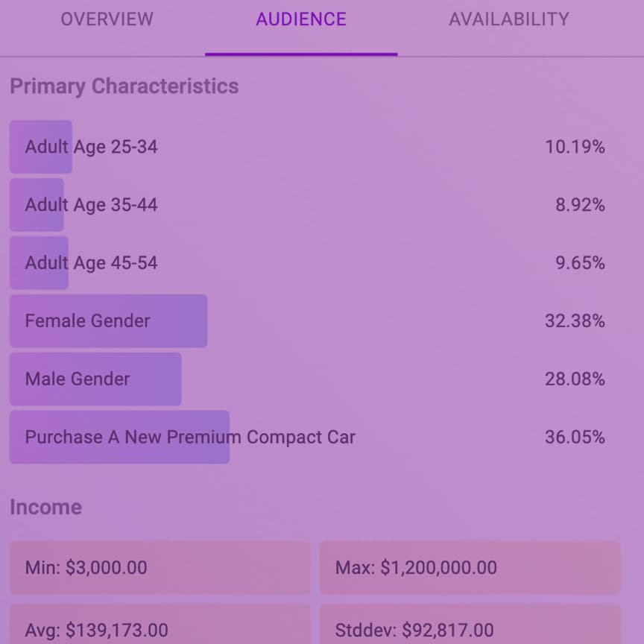Select the Adult Age 35-44 characteristic
Viewport: 644px width, 644px height.
[x=37, y=204]
